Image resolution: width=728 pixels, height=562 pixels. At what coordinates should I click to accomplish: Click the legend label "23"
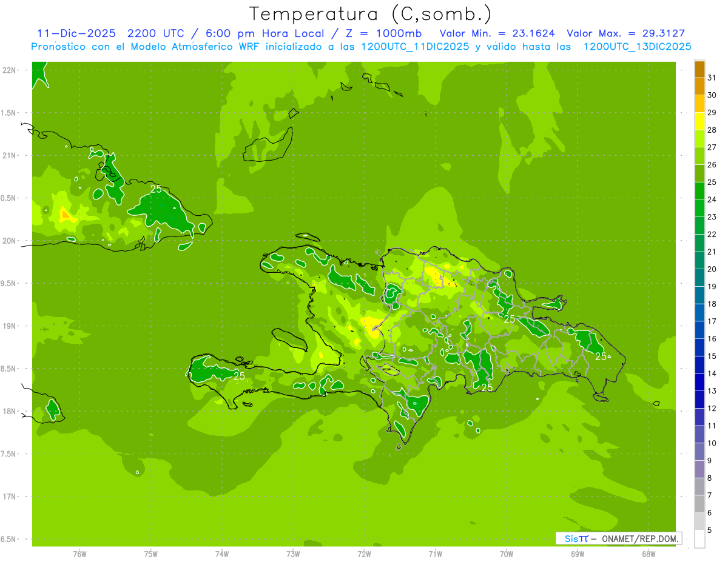coord(712,217)
